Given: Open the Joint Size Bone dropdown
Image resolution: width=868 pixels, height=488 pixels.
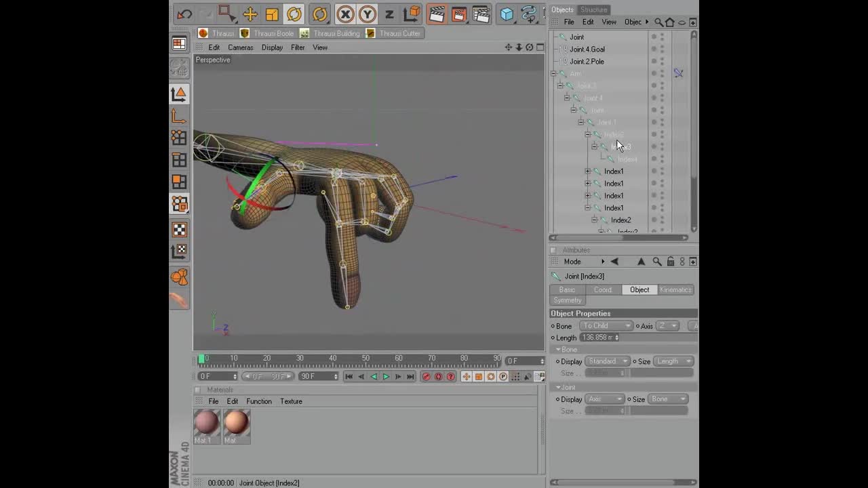Looking at the screenshot, I should pyautogui.click(x=668, y=399).
